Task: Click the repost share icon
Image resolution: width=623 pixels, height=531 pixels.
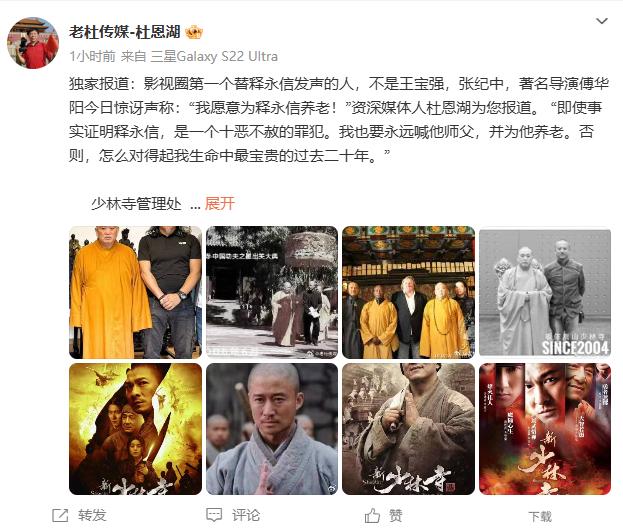Action: [60, 515]
